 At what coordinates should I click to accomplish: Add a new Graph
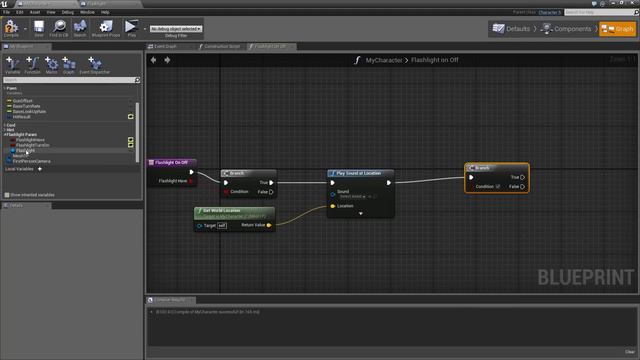[x=69, y=65]
